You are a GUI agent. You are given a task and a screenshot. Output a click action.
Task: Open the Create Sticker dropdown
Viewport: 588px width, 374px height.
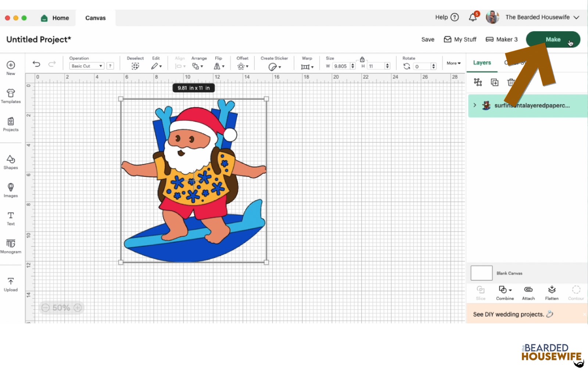coord(275,67)
